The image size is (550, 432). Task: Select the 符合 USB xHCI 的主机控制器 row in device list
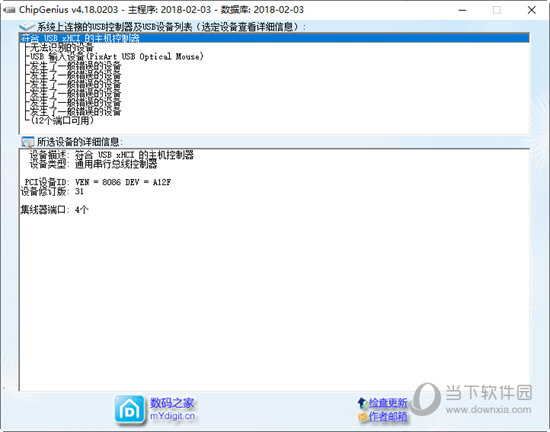pyautogui.click(x=274, y=38)
